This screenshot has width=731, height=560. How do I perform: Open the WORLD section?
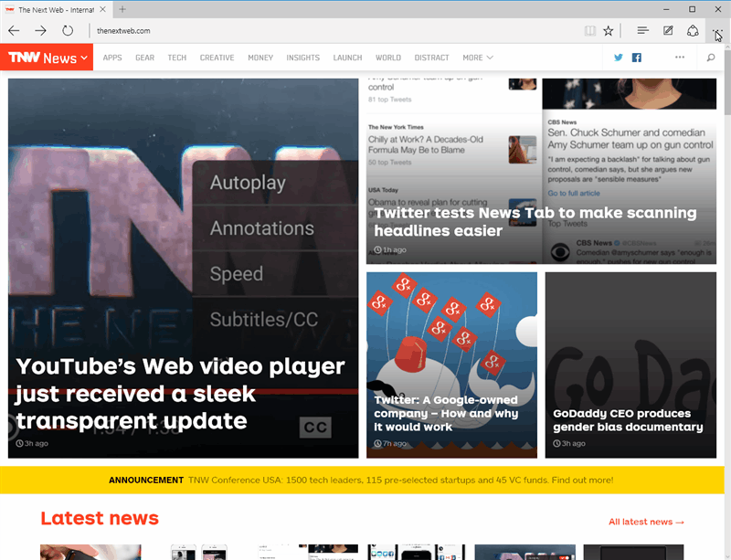(388, 58)
